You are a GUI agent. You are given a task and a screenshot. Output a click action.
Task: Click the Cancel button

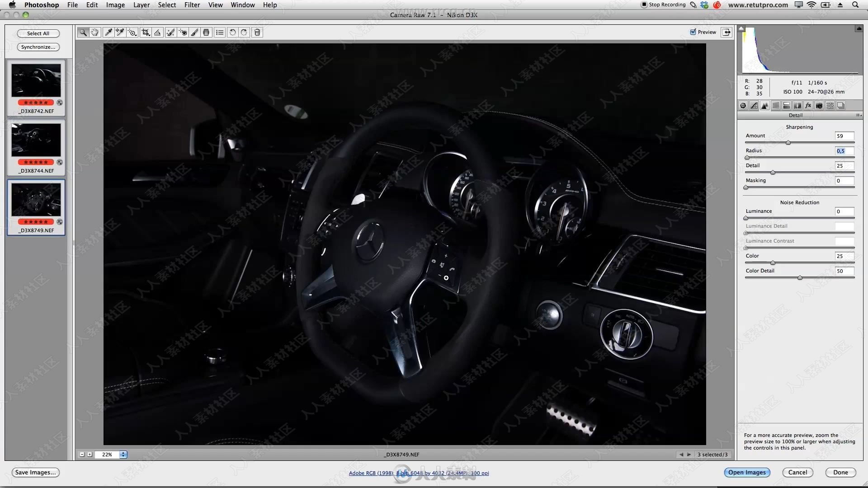797,472
